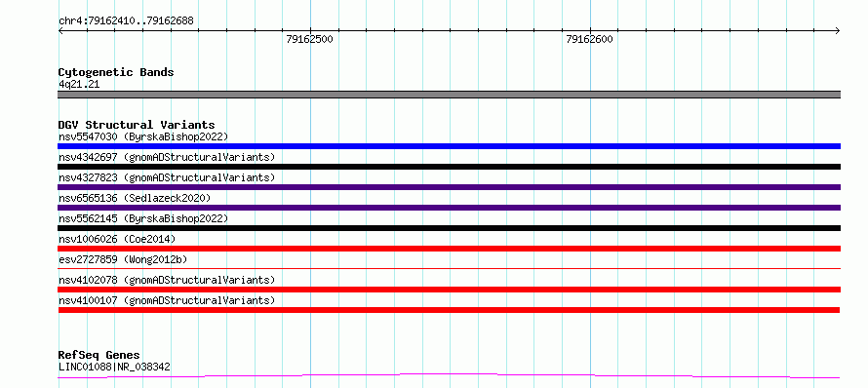Click the 79162600 ruler position label

[589, 39]
